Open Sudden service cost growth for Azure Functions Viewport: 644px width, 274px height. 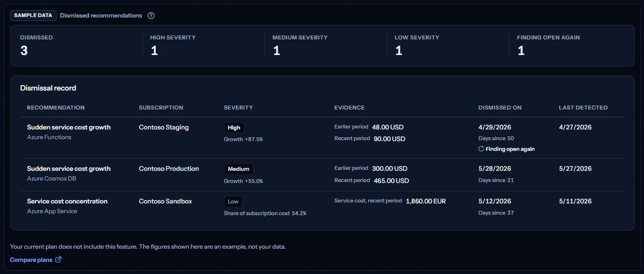click(x=69, y=128)
